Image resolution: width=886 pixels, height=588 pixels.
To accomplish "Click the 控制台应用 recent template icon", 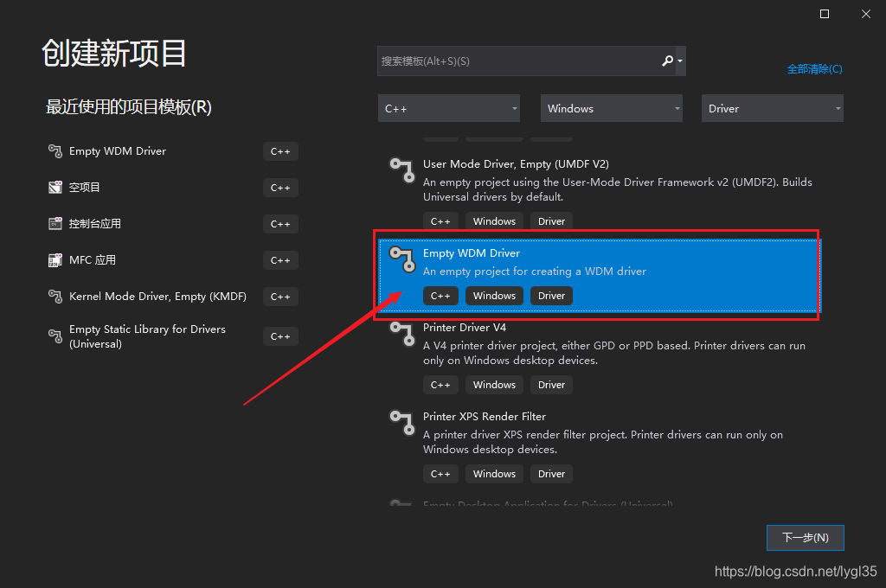I will (55, 224).
